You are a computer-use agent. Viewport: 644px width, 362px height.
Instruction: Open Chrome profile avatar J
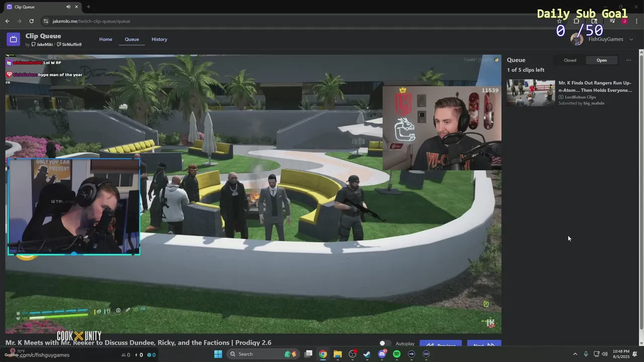tap(624, 21)
